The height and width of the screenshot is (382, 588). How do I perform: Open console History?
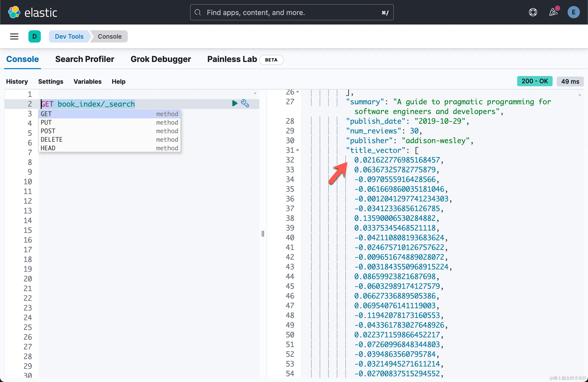click(x=17, y=81)
